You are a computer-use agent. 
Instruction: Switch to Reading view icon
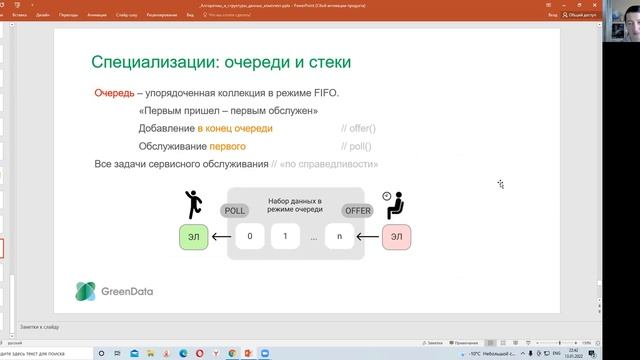[516, 343]
